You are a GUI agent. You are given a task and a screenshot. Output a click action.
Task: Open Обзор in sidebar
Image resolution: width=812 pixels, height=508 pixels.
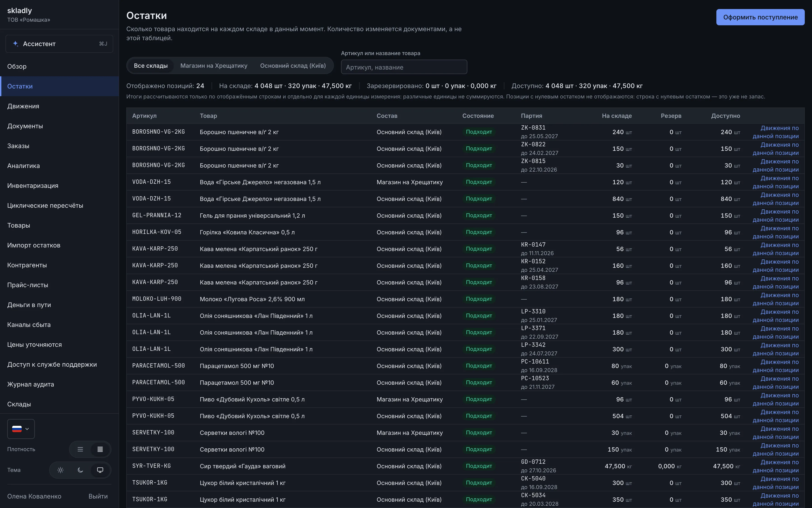tap(59, 66)
